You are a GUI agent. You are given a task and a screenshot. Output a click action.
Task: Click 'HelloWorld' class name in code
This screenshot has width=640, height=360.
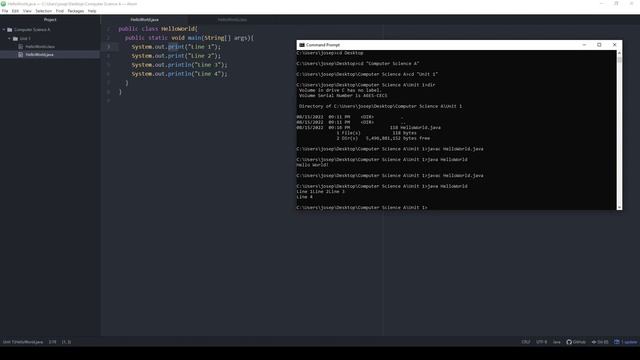point(178,29)
